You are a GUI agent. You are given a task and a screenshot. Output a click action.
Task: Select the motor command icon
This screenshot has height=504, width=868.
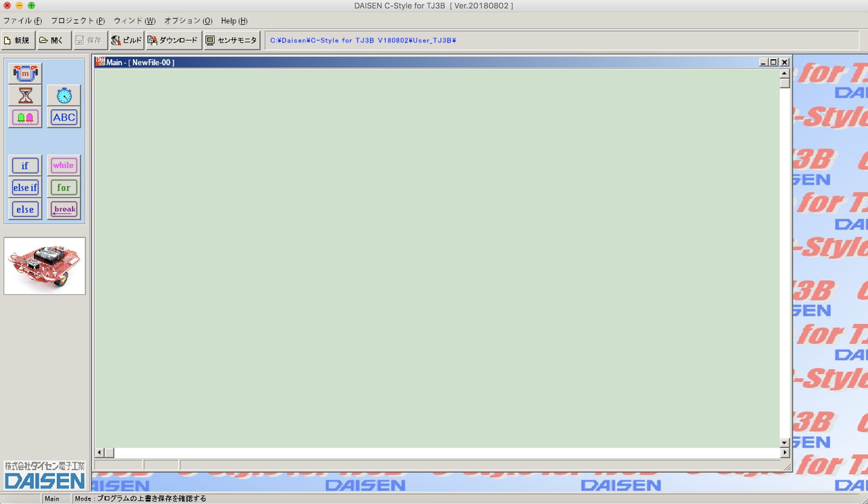tap(25, 73)
